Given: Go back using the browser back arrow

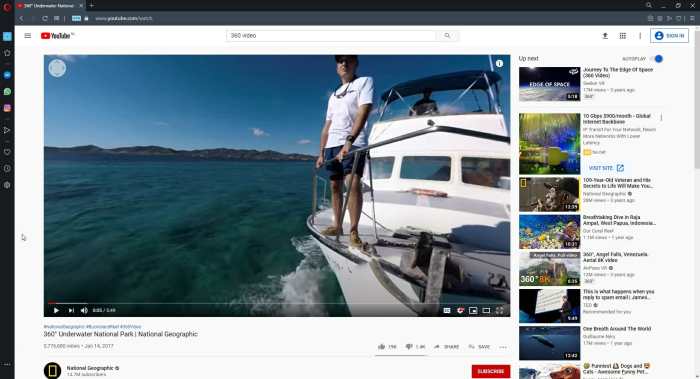Looking at the screenshot, I should pyautogui.click(x=21, y=18).
